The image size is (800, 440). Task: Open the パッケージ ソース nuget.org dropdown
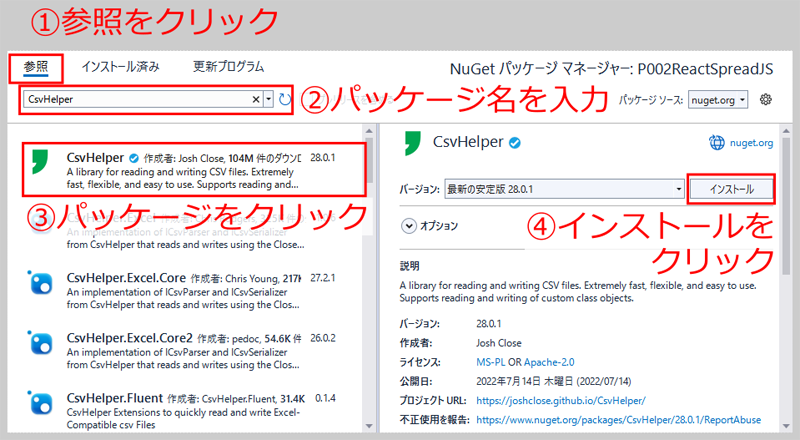pos(717,100)
